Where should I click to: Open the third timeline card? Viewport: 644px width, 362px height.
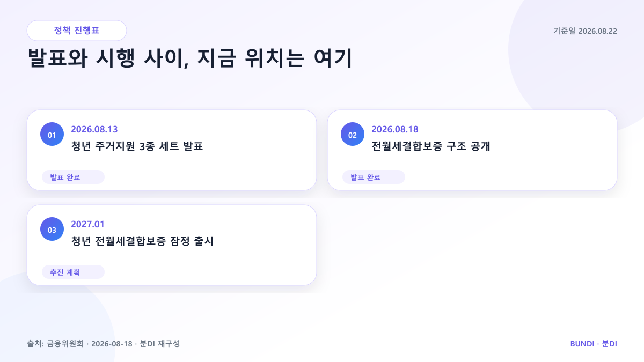(172, 245)
